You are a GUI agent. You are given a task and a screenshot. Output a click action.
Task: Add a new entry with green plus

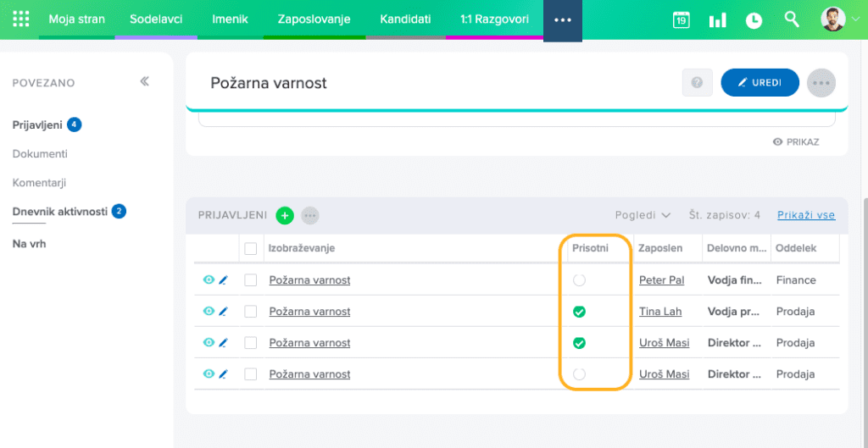(x=285, y=215)
